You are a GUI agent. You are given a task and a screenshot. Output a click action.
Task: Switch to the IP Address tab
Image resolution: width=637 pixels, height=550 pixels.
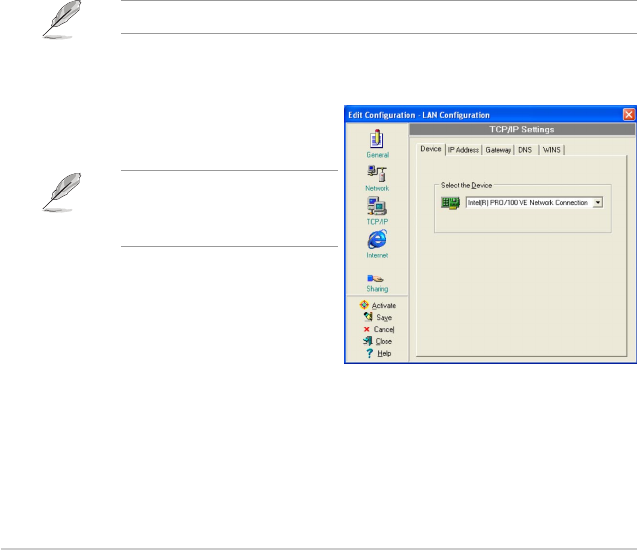pyautogui.click(x=463, y=150)
